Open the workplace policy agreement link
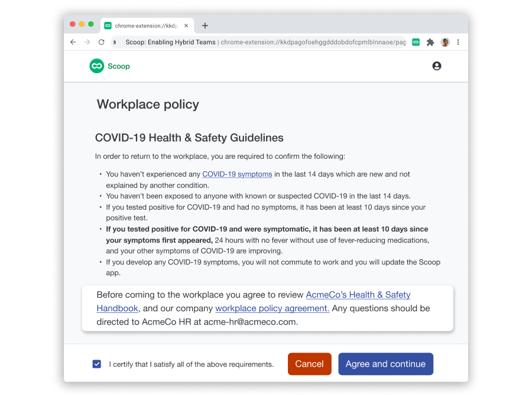Screen dimensions: 532x395 [x=272, y=308]
